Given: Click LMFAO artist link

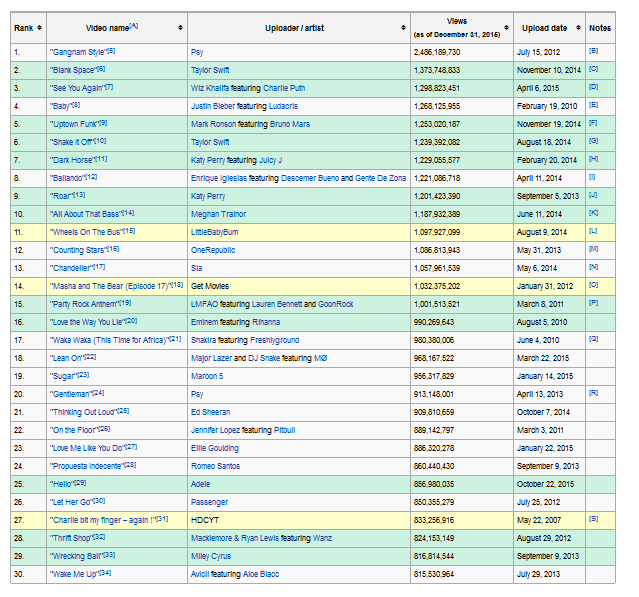Looking at the screenshot, I should coord(205,304).
